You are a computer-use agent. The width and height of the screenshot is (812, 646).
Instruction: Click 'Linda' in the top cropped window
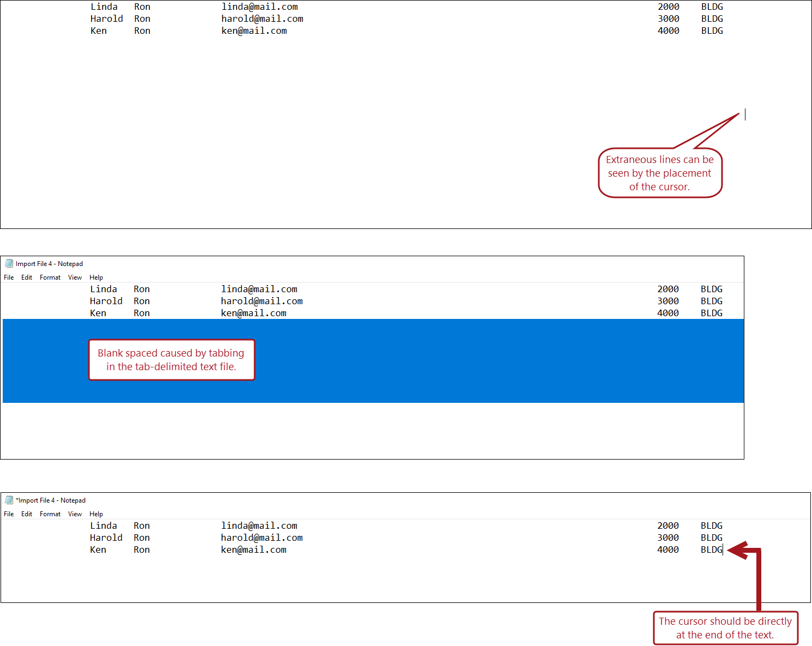tap(104, 7)
